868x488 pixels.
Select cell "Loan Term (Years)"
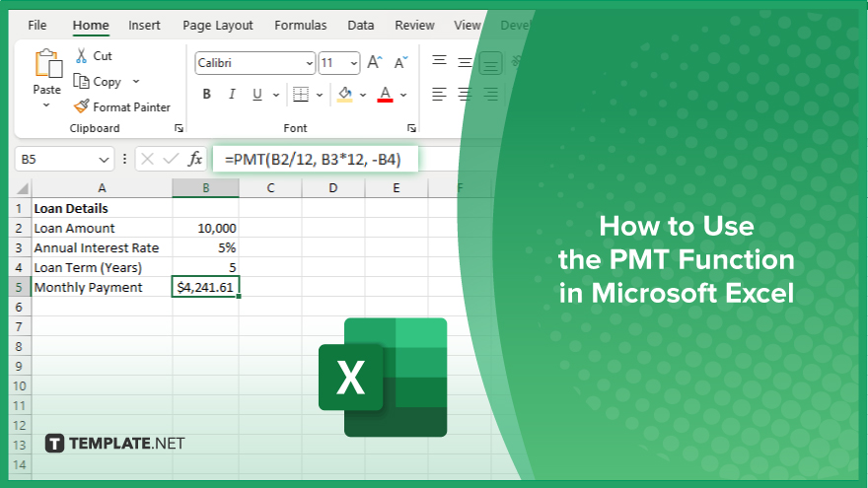pyautogui.click(x=102, y=268)
